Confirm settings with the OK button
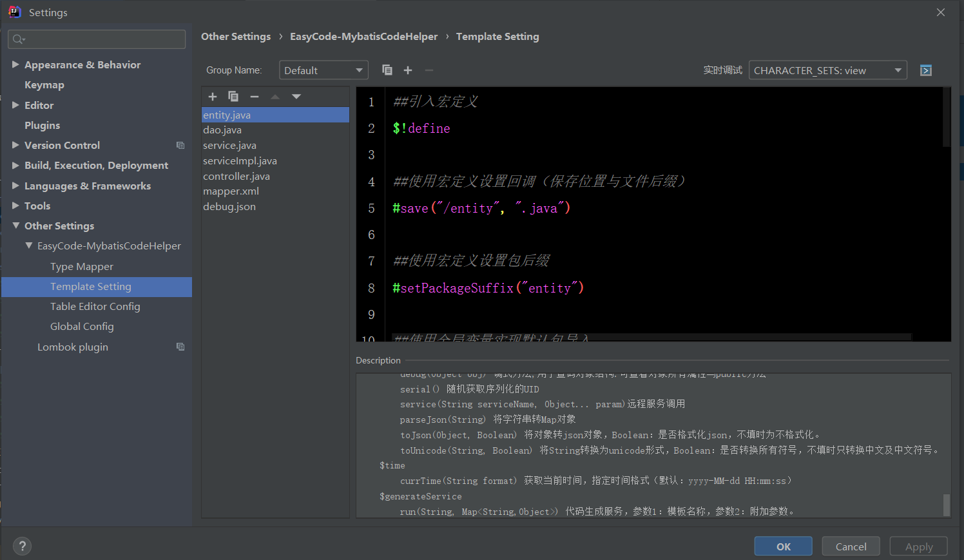This screenshot has width=964, height=560. click(x=783, y=546)
